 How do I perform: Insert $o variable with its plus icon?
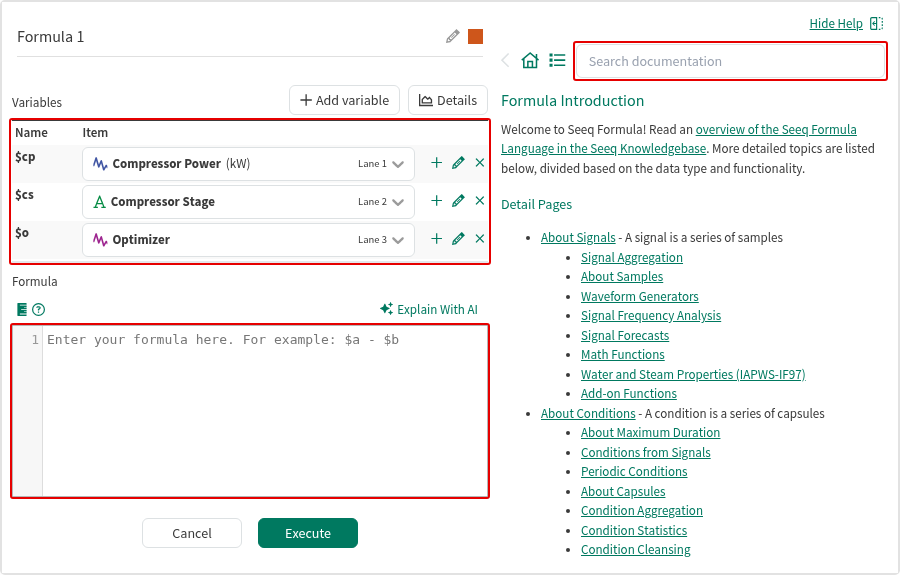point(436,239)
